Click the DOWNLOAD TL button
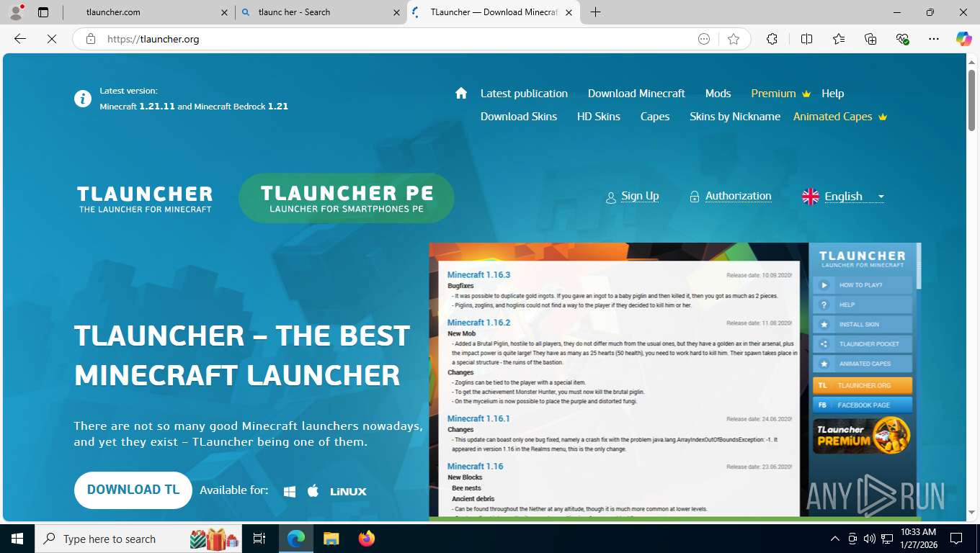The height and width of the screenshot is (553, 980). 133,490
